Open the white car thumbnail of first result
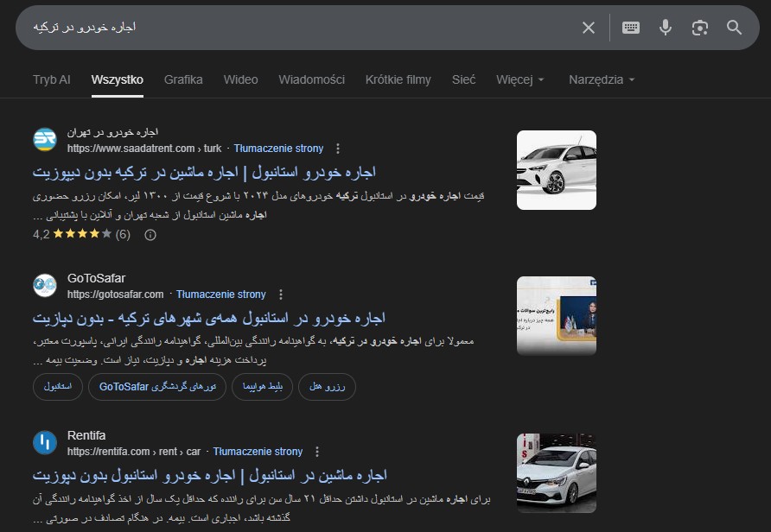The image size is (771, 532). coord(556,170)
